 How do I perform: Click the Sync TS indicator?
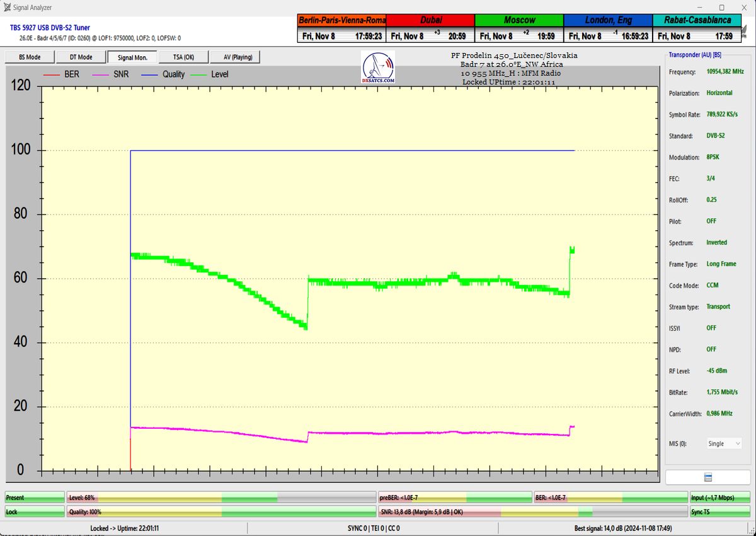(719, 512)
